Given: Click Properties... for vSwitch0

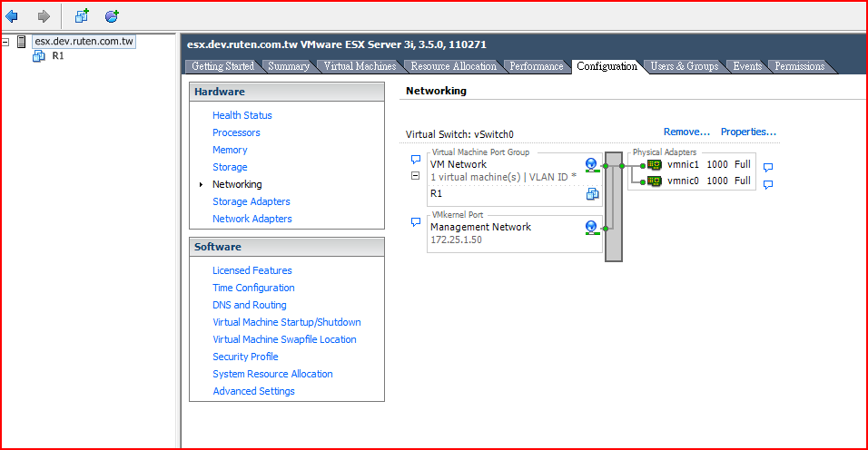Looking at the screenshot, I should click(x=748, y=132).
